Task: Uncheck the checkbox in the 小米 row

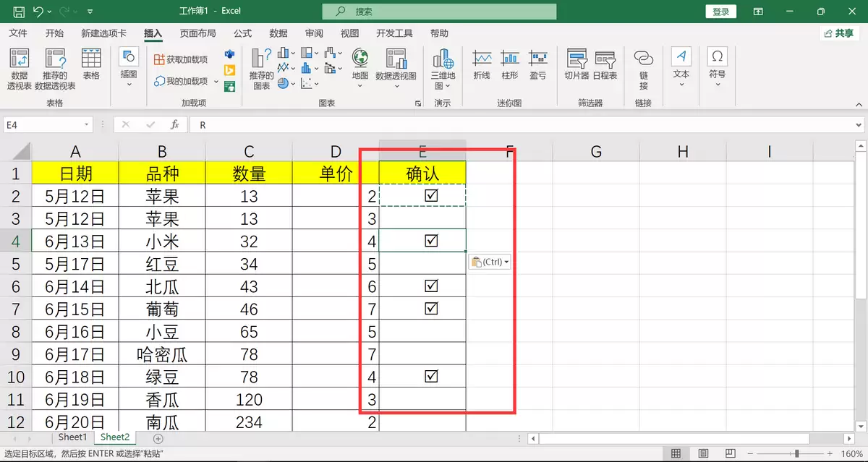Action: [x=432, y=241]
